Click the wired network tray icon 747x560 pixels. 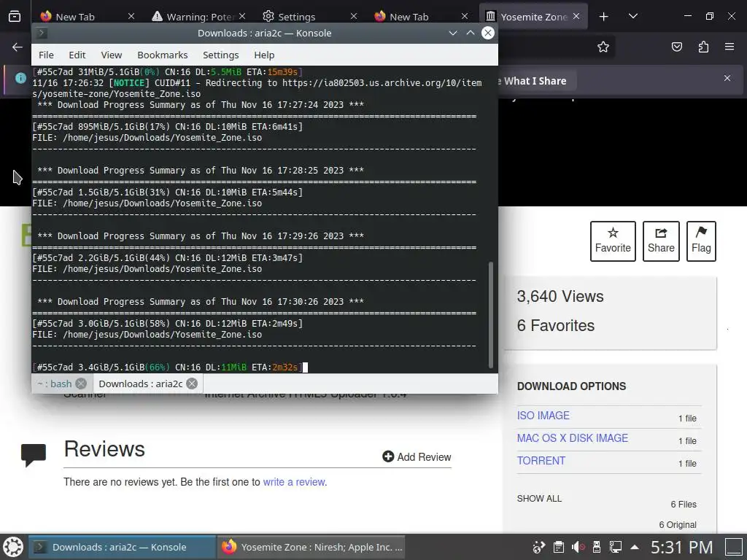615,547
